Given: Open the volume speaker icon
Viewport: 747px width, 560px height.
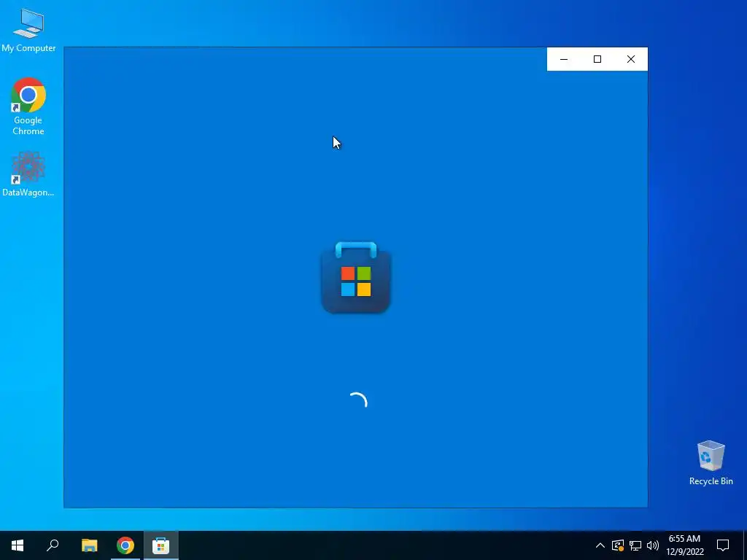Looking at the screenshot, I should [653, 545].
